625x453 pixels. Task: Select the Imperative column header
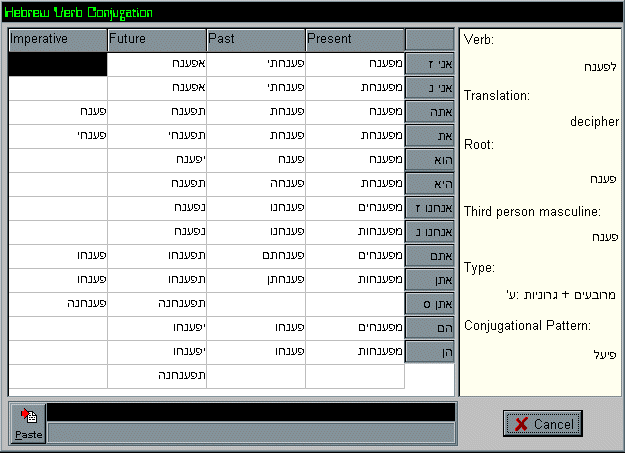click(x=58, y=40)
